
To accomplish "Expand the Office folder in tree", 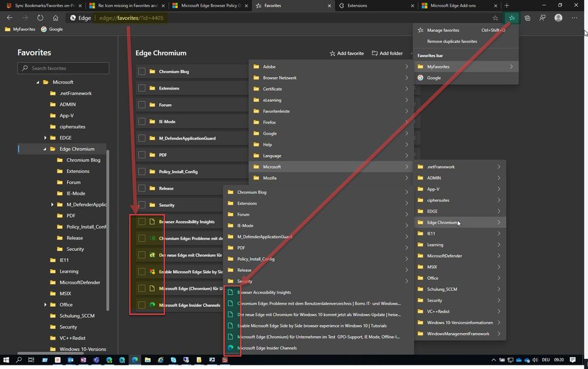I will pyautogui.click(x=45, y=304).
